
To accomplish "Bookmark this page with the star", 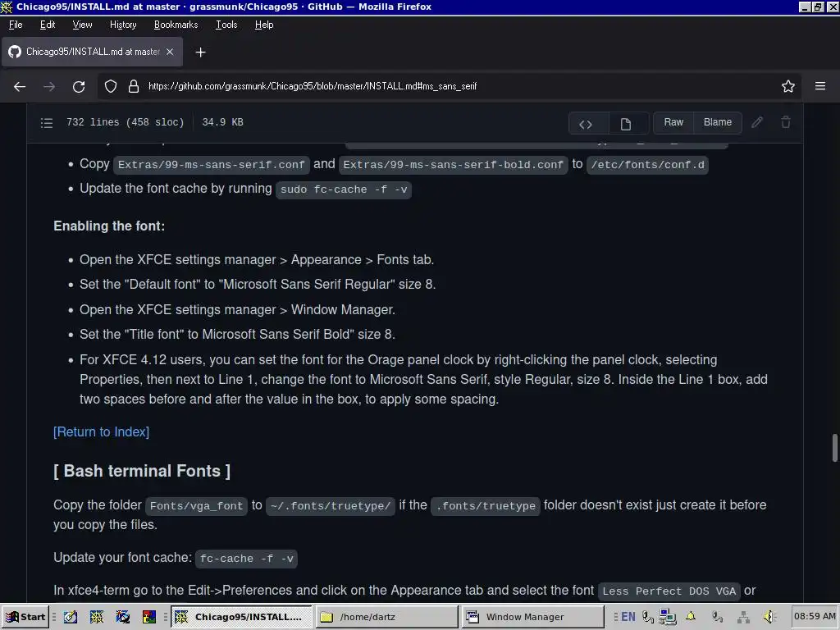I will (x=787, y=86).
